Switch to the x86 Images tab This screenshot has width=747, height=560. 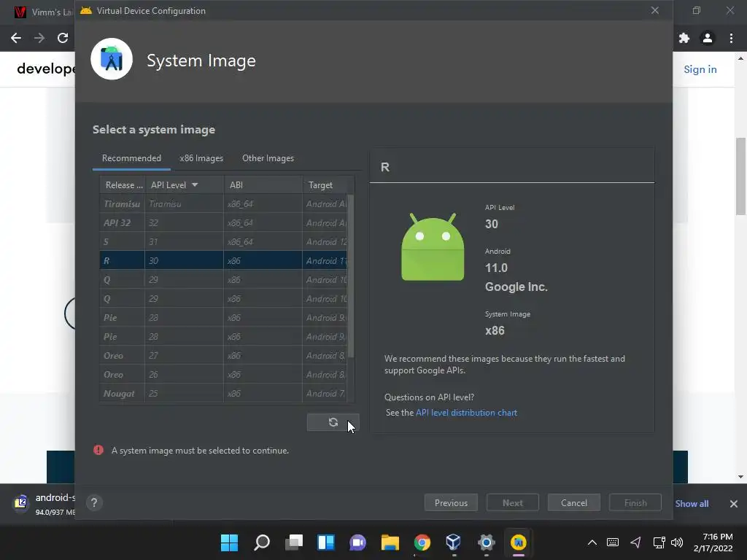coord(201,158)
